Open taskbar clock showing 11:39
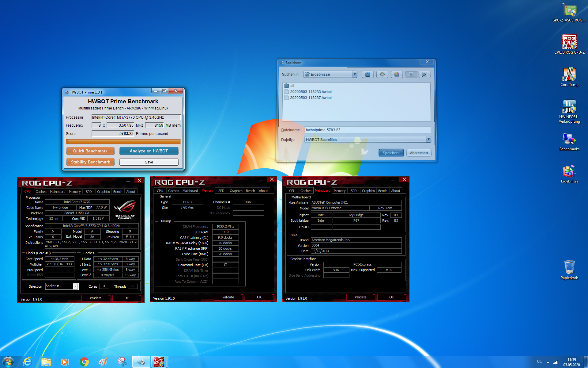 [x=571, y=362]
